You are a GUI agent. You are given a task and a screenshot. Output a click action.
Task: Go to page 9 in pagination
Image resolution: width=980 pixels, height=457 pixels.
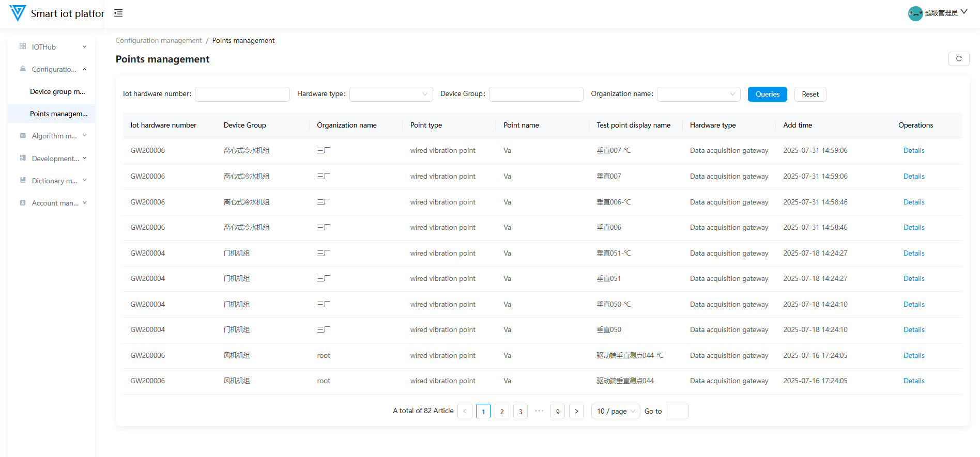[557, 411]
